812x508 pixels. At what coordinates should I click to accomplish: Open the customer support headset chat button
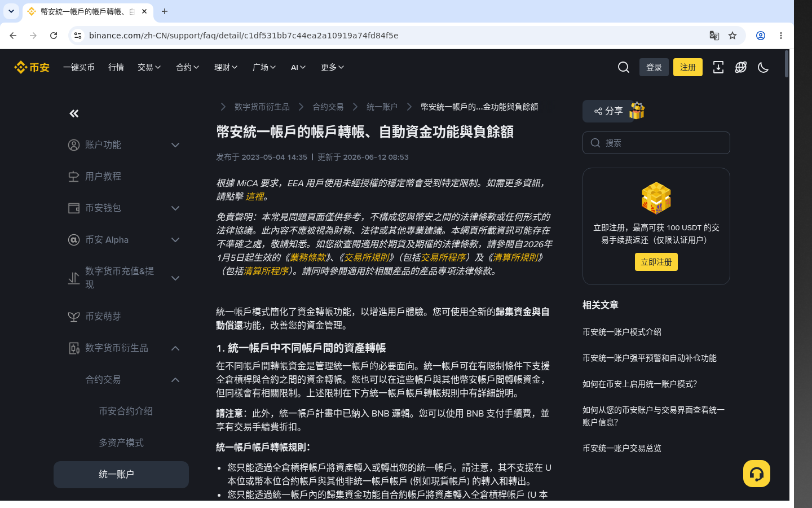click(x=756, y=474)
